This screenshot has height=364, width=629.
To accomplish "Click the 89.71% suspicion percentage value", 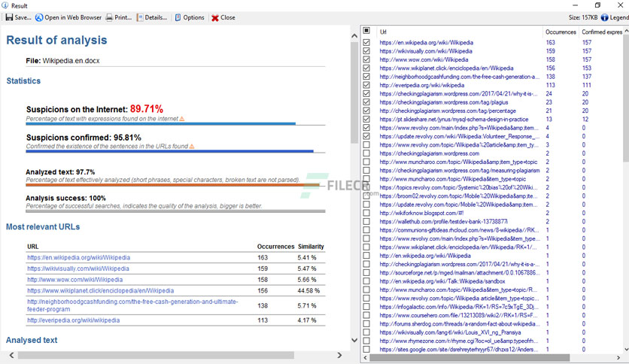I will pyautogui.click(x=147, y=109).
